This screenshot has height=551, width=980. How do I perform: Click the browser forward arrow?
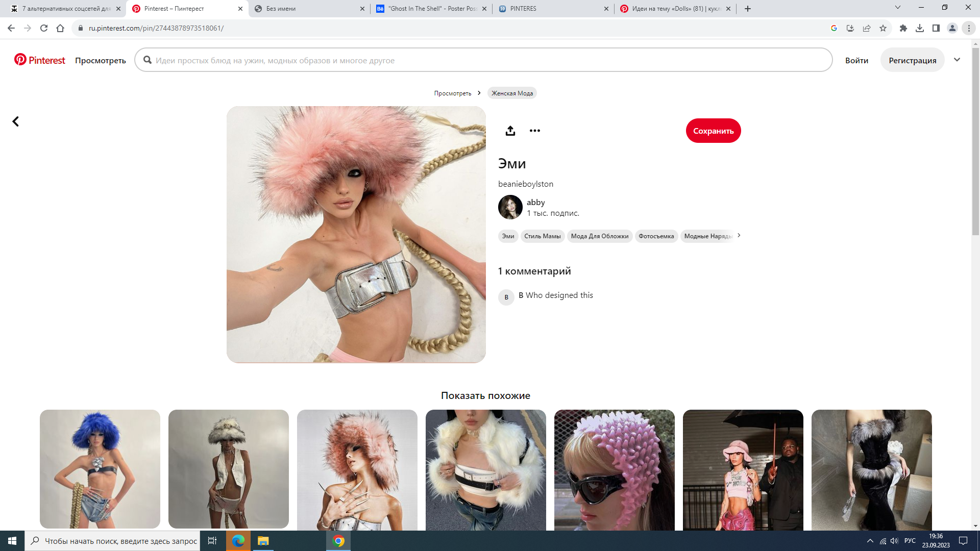pyautogui.click(x=28, y=28)
